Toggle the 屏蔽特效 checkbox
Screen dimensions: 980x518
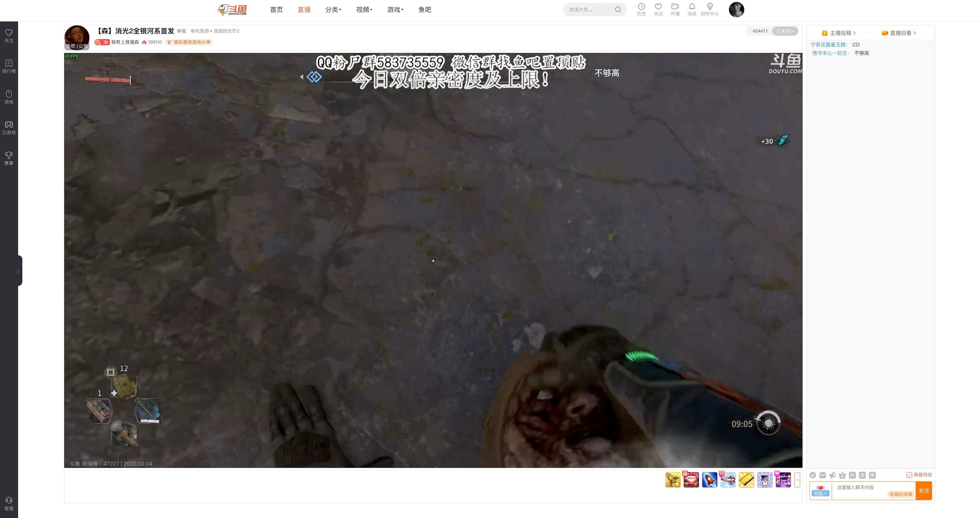pos(909,475)
